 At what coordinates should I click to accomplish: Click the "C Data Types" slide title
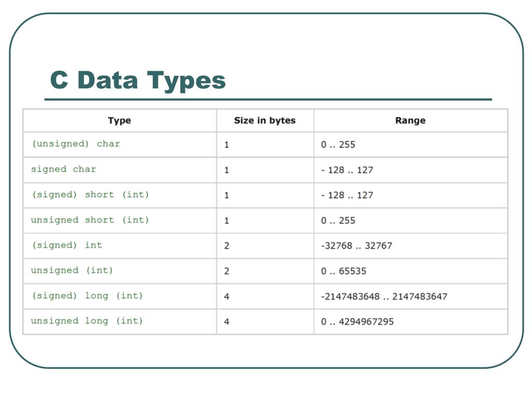click(x=138, y=81)
